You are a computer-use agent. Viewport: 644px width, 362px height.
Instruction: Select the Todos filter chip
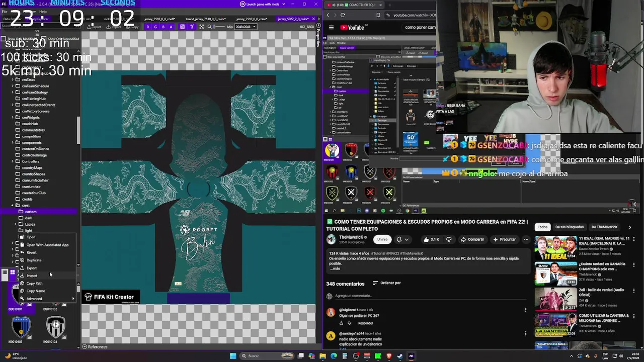[542, 227]
